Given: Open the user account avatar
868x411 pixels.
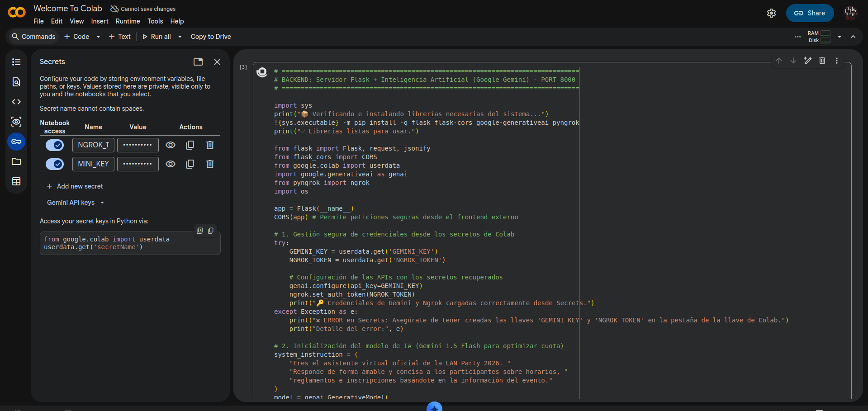Looking at the screenshot, I should [851, 13].
